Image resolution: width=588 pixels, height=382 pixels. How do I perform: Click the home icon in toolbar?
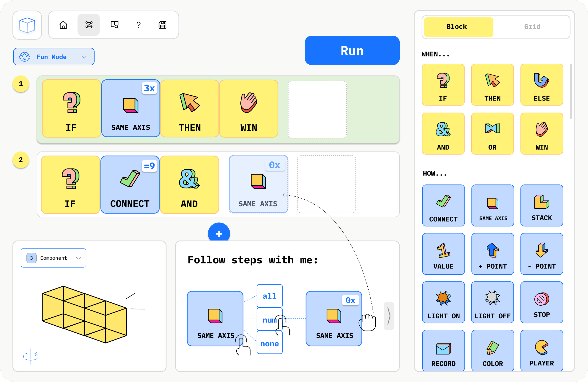63,25
